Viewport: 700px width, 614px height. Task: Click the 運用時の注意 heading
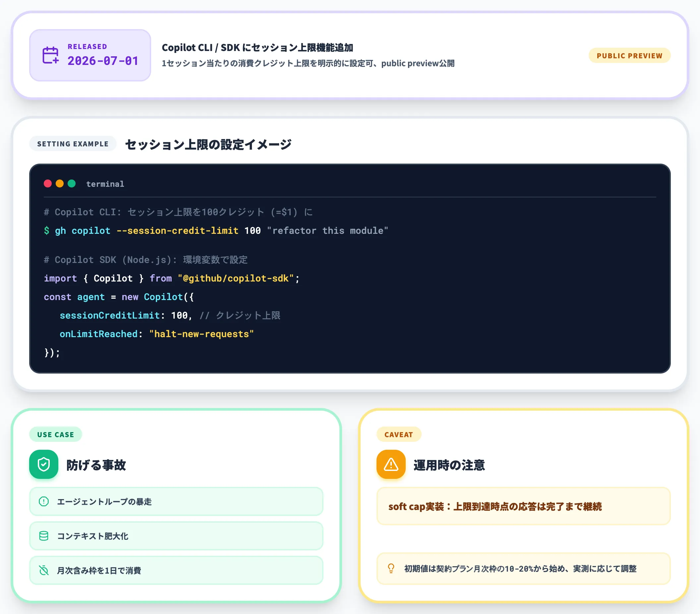pos(449,465)
